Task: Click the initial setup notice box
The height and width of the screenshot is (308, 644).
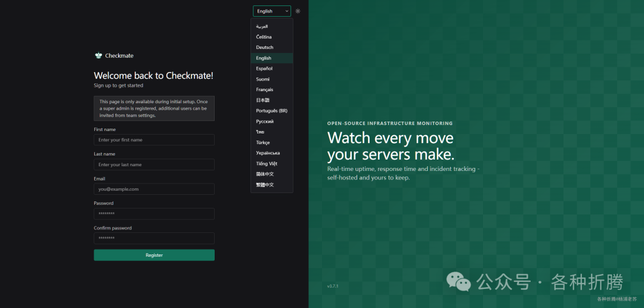Action: point(154,108)
